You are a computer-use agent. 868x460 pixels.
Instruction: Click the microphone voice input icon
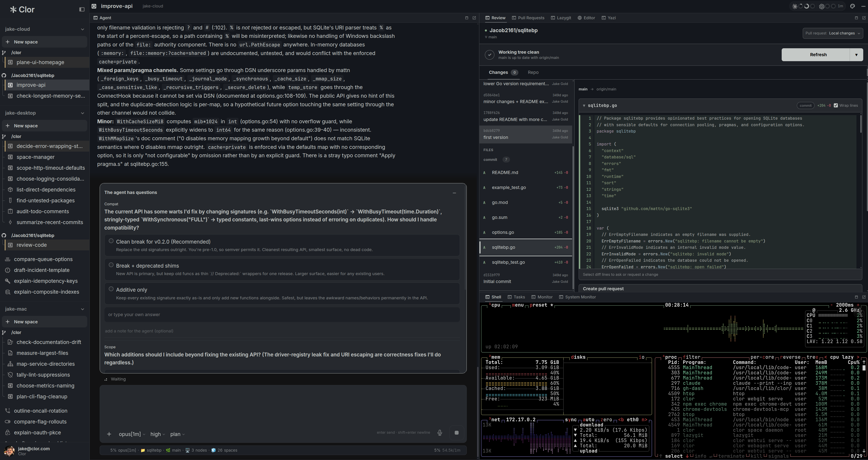tap(440, 433)
